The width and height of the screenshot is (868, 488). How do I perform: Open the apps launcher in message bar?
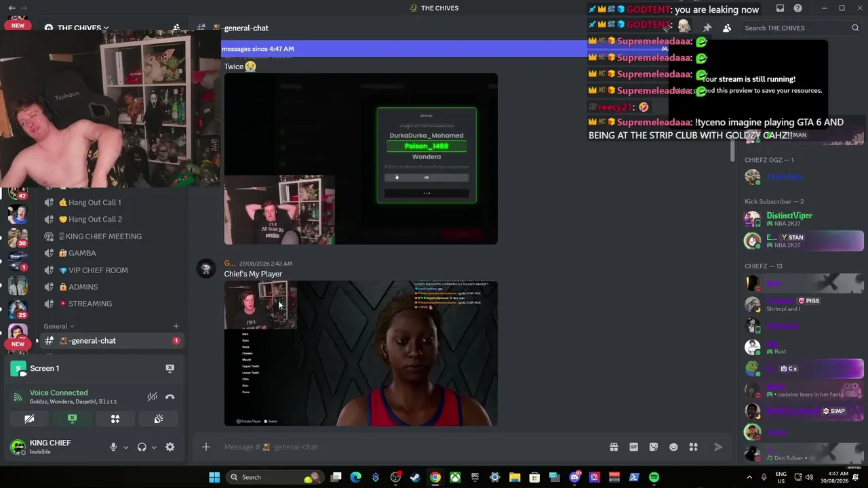coord(693,447)
